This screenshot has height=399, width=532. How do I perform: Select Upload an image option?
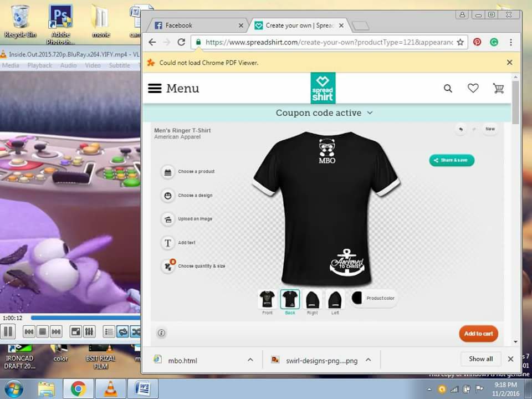(x=186, y=219)
